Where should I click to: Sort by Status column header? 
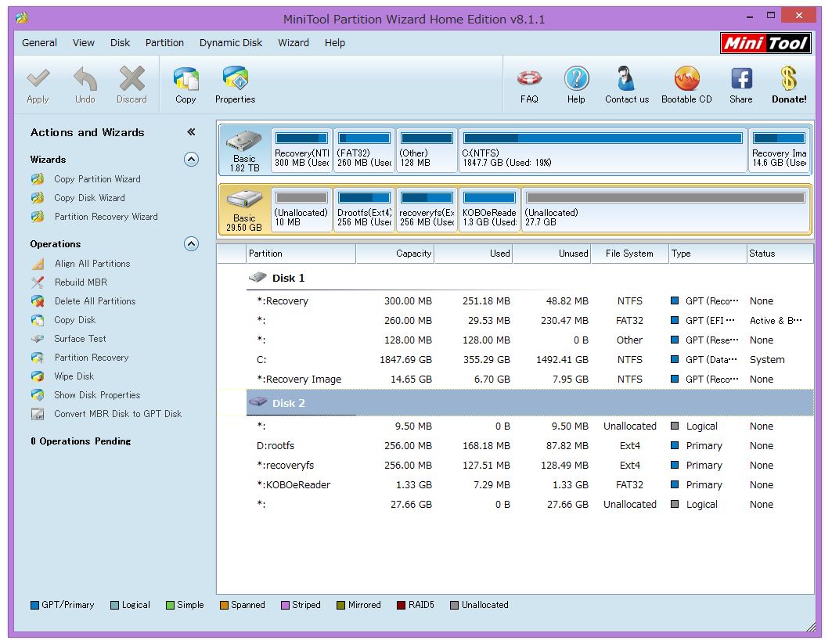pyautogui.click(x=780, y=254)
